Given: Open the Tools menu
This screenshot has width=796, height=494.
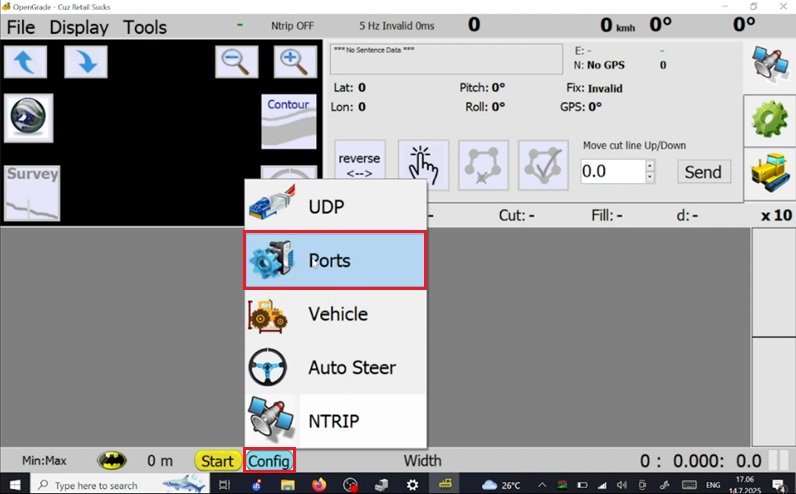Looking at the screenshot, I should (145, 27).
